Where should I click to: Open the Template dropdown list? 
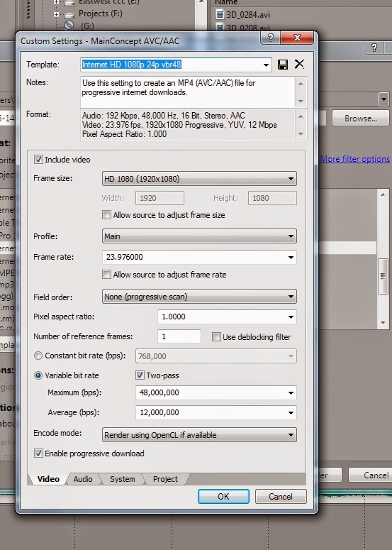coord(266,65)
